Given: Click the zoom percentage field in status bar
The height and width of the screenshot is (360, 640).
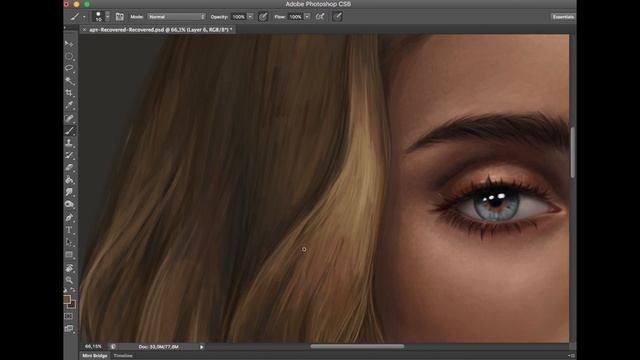Looking at the screenshot, I should click(93, 347).
